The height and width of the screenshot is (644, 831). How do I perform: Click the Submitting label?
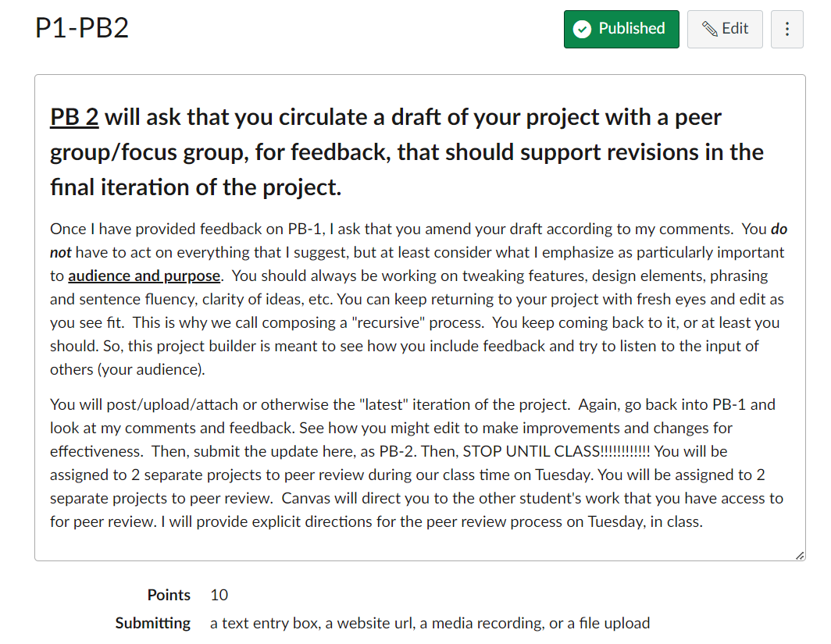click(152, 623)
